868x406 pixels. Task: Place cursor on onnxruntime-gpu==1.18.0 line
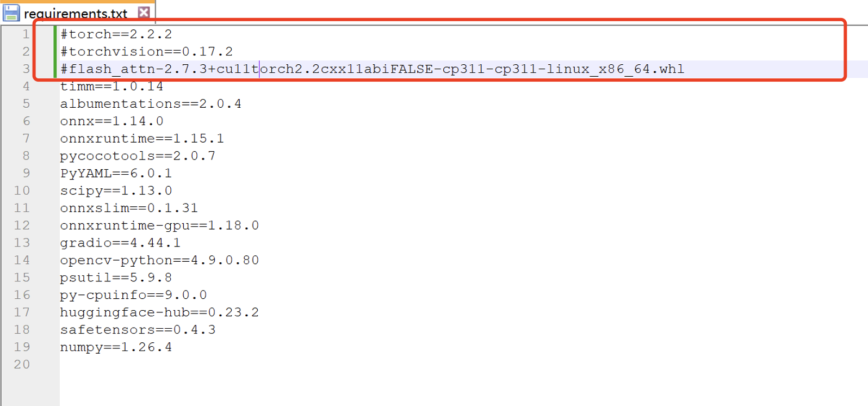(x=159, y=225)
